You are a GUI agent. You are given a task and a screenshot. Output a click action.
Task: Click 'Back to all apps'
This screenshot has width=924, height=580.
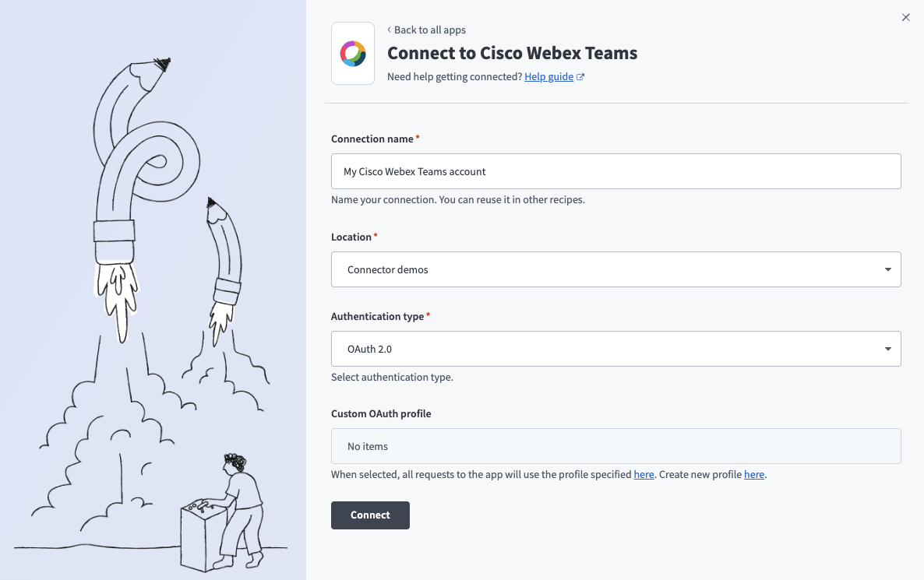pos(429,30)
